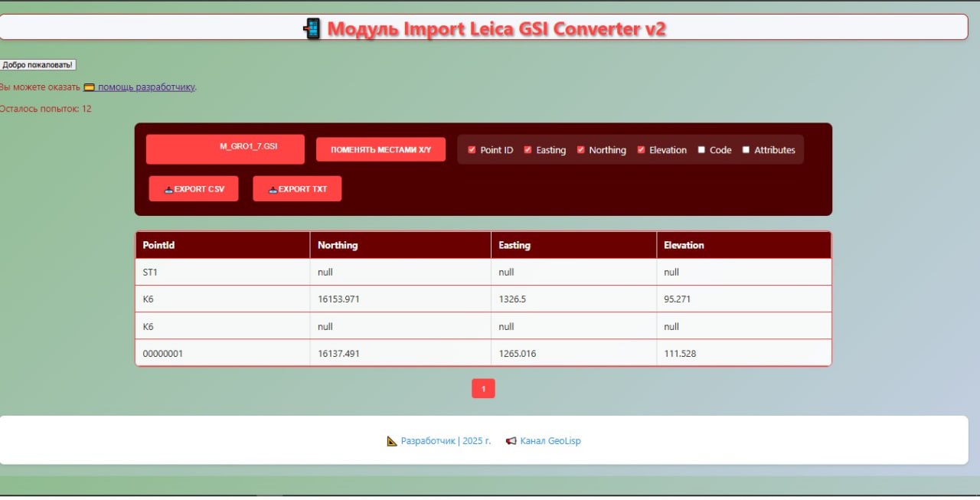980x500 pixels.
Task: Uncheck the Easting checkbox
Action: click(x=528, y=150)
